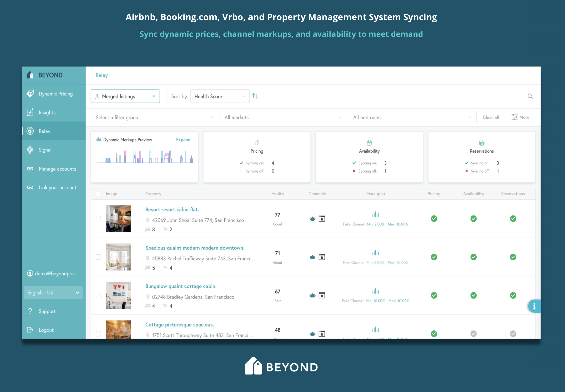Click the blue info bubble icon

[x=534, y=306]
